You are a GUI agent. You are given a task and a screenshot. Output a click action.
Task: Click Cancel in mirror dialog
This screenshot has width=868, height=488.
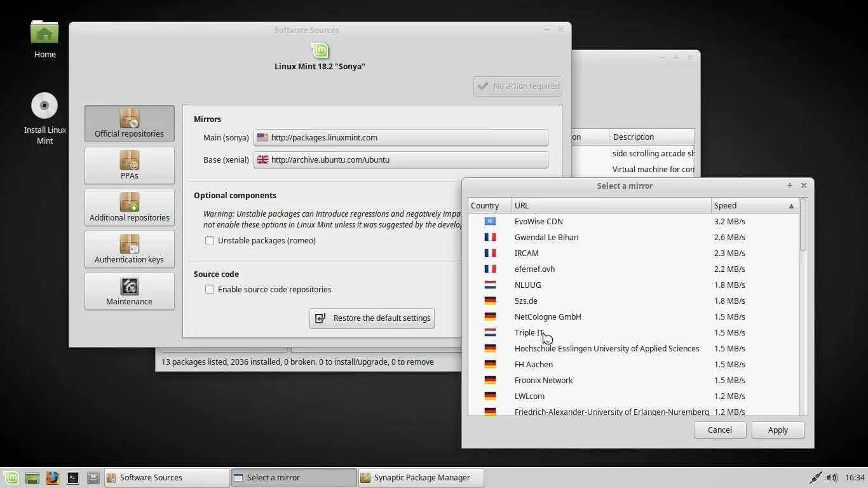pos(720,430)
